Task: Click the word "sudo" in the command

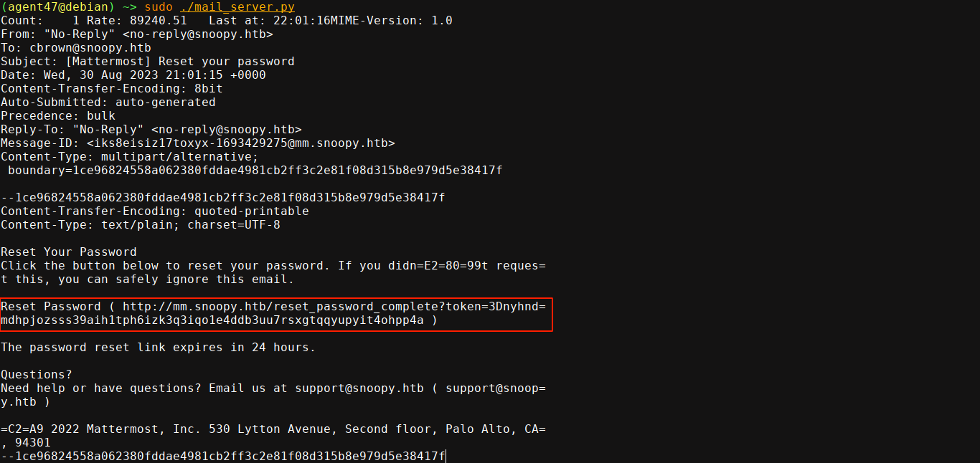Action: [159, 7]
